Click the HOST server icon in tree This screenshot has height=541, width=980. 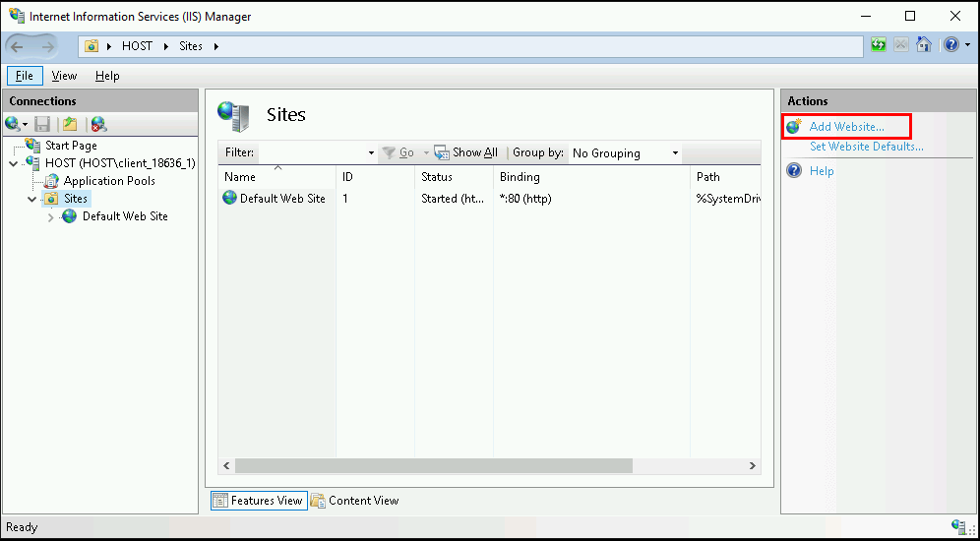32,163
